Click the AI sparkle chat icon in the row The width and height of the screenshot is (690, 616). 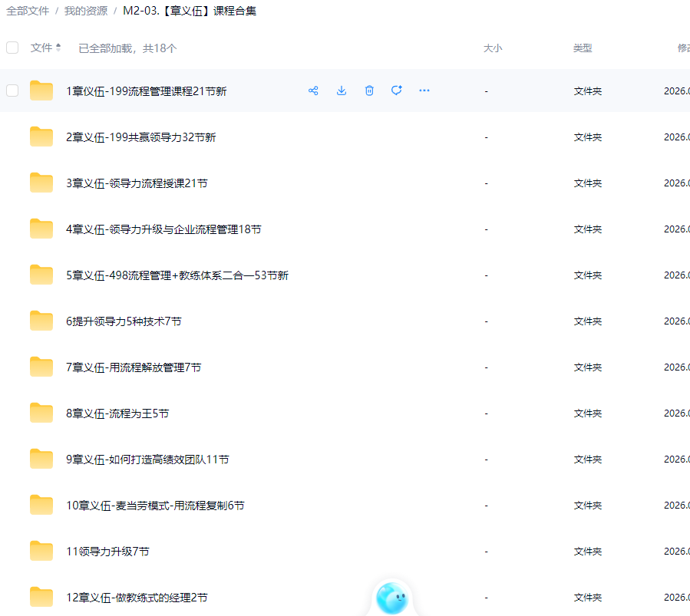pyautogui.click(x=396, y=91)
